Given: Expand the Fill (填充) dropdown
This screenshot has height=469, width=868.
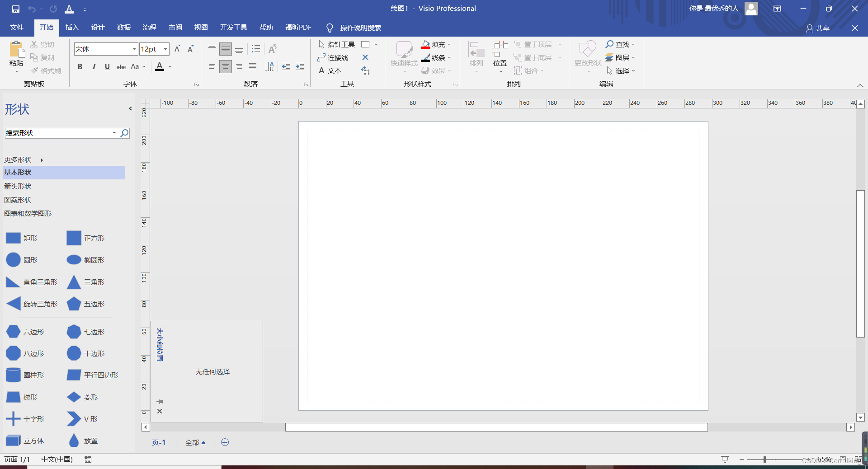Looking at the screenshot, I should click(449, 44).
